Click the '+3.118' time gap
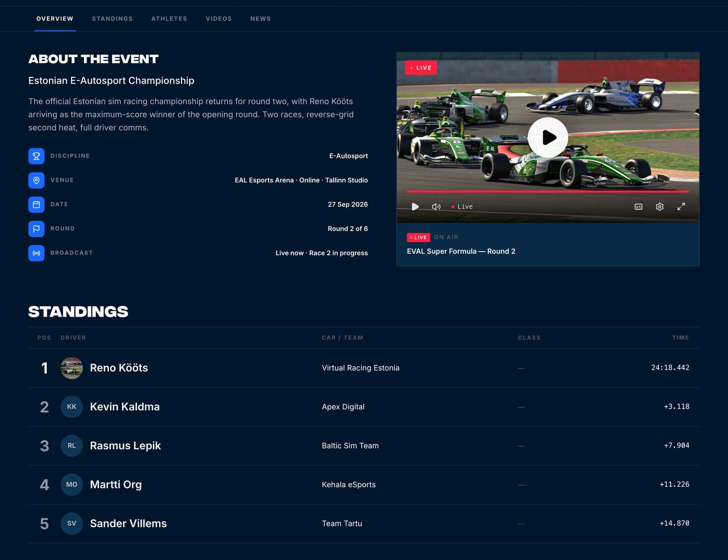The width and height of the screenshot is (728, 560). click(677, 407)
